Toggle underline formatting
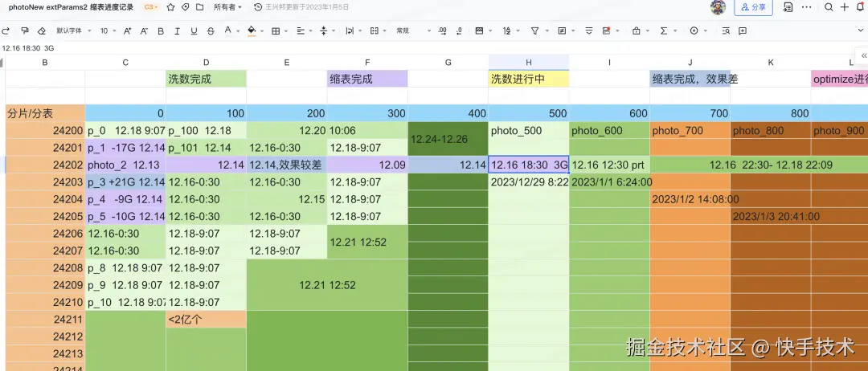Viewport: 868px width, 371px height. point(194,31)
